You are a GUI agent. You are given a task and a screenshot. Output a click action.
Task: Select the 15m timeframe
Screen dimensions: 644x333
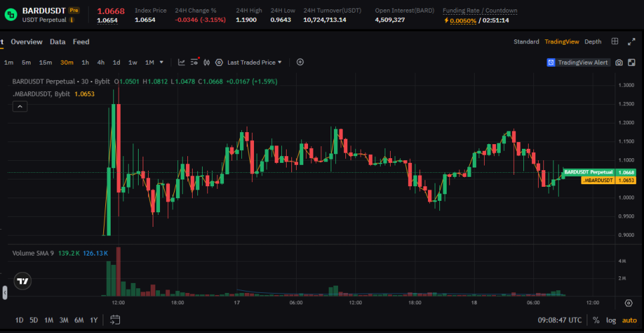pos(45,63)
